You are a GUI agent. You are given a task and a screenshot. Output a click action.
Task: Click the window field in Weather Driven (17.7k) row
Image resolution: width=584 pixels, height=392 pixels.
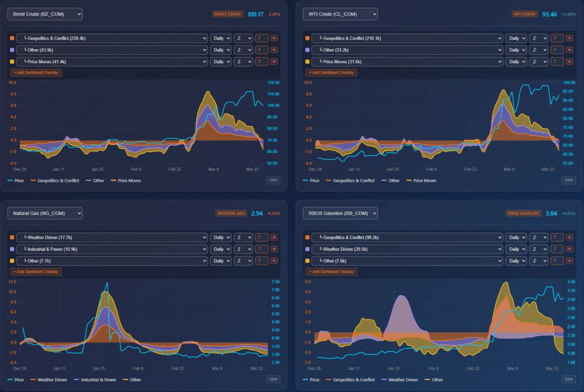pyautogui.click(x=262, y=237)
